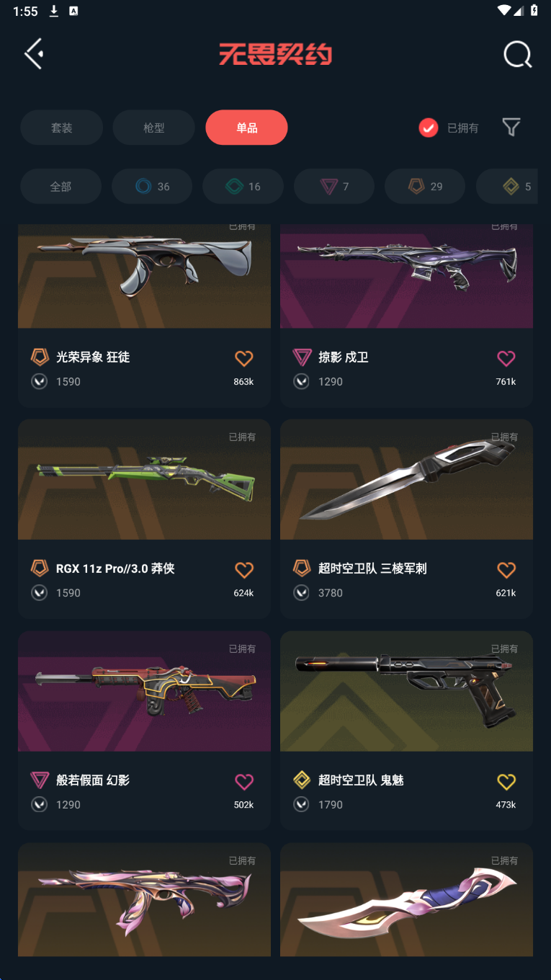This screenshot has width=551, height=980.
Task: Filter by green tier showing 16
Action: [x=243, y=187]
